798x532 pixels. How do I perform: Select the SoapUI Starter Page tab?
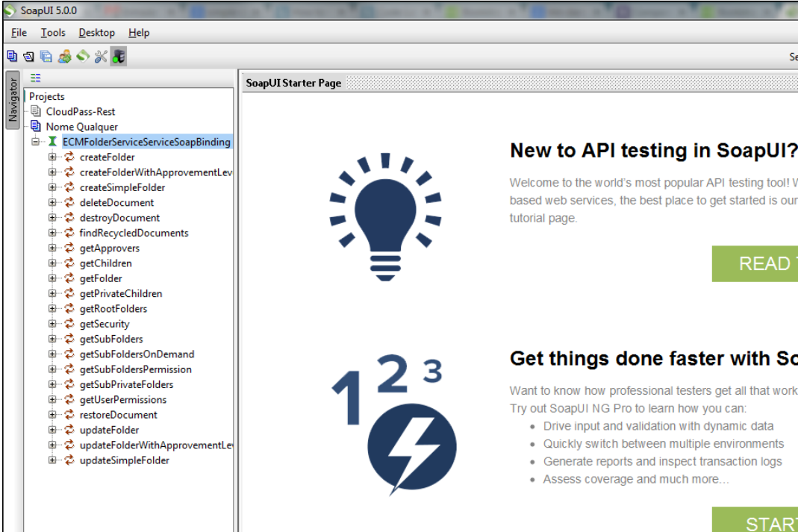click(x=293, y=83)
